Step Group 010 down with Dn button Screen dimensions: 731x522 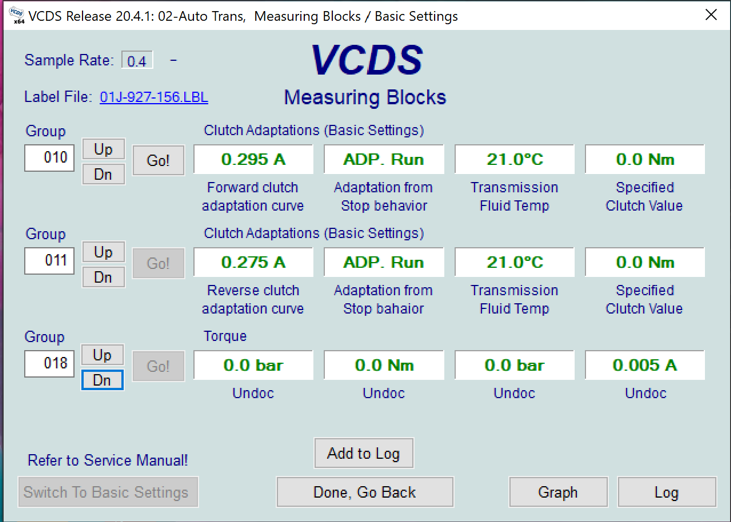click(103, 174)
